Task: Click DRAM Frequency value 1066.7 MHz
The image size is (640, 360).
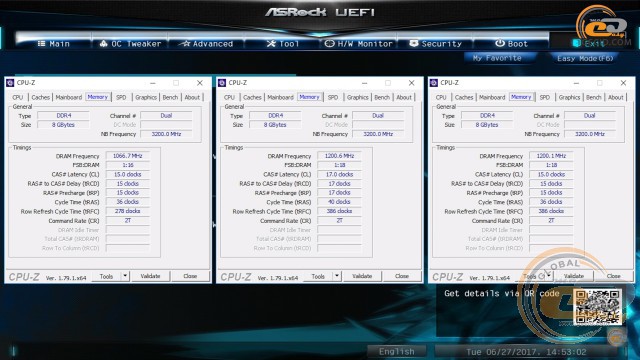Action: coord(128,156)
